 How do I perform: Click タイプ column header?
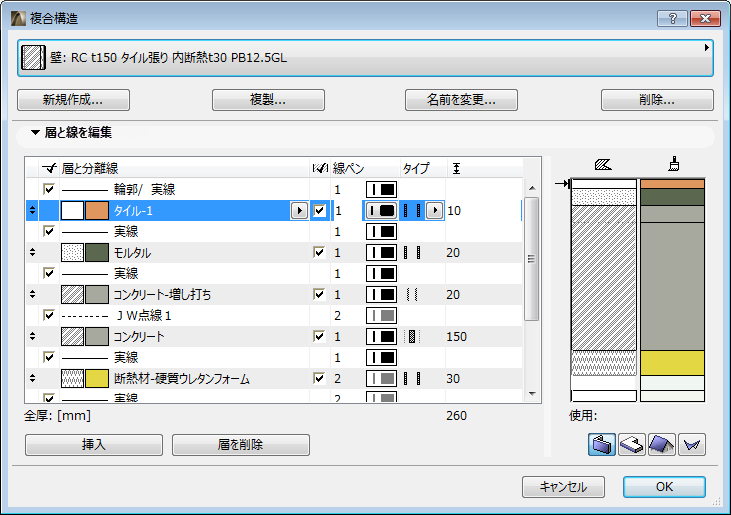click(x=416, y=168)
